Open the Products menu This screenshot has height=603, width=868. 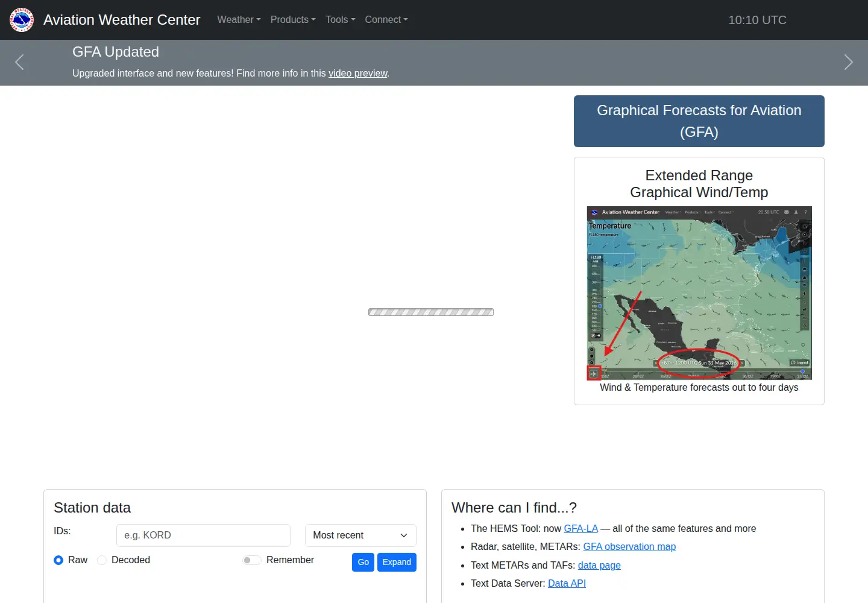(293, 20)
